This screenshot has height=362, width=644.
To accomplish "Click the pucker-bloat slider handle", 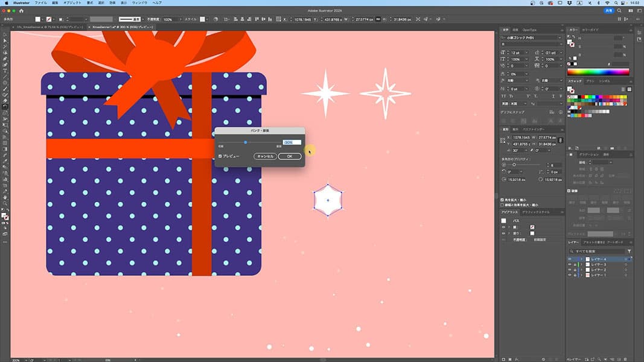I will [246, 142].
